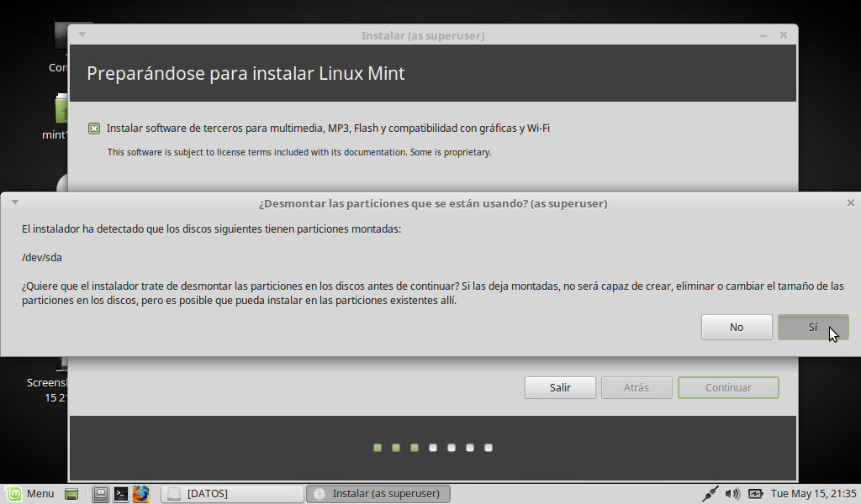Launch the Terminal from the panel
This screenshot has height=504, width=861.
click(121, 494)
